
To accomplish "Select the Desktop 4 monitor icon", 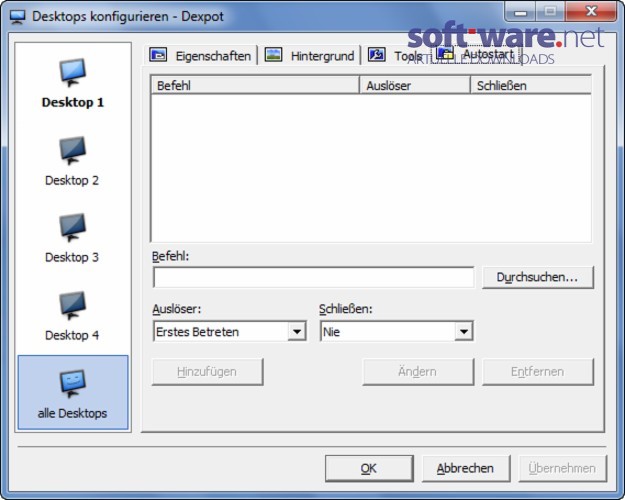I will [73, 305].
